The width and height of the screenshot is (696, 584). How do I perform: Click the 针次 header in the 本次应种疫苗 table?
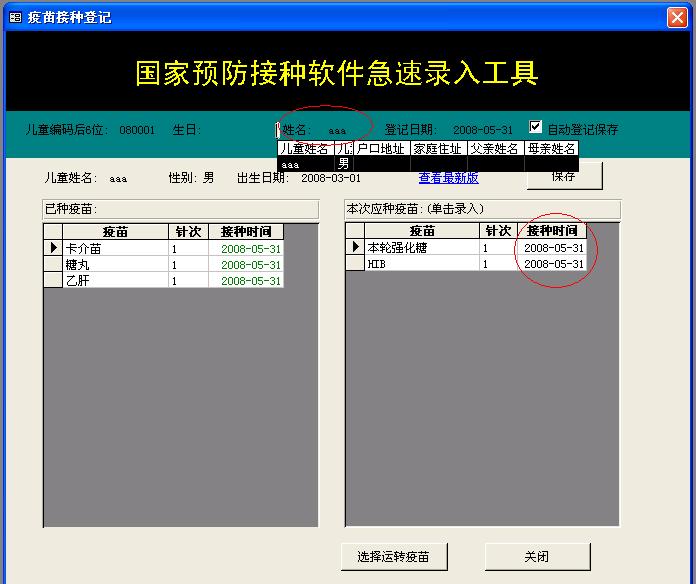pyautogui.click(x=497, y=230)
